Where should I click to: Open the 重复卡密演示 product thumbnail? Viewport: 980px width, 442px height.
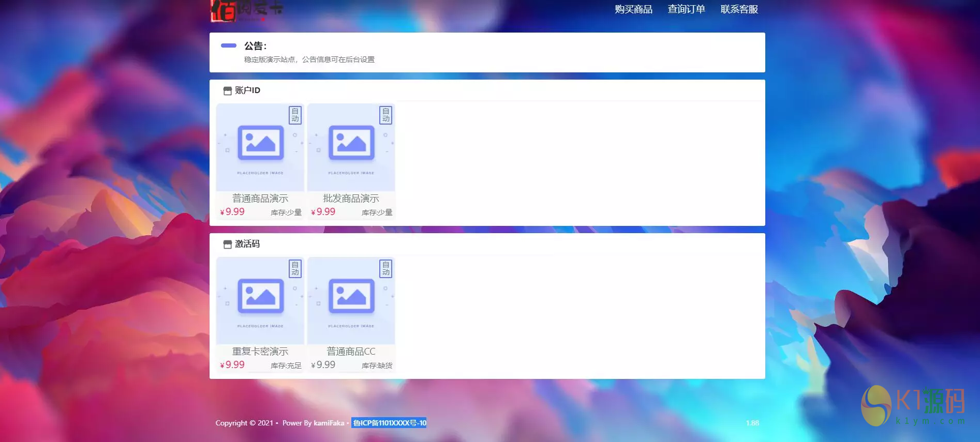(x=260, y=300)
